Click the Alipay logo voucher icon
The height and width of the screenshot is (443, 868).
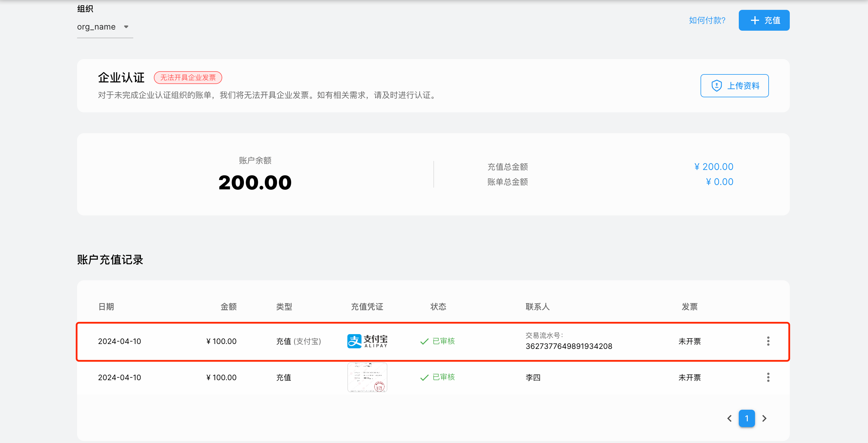pyautogui.click(x=367, y=341)
